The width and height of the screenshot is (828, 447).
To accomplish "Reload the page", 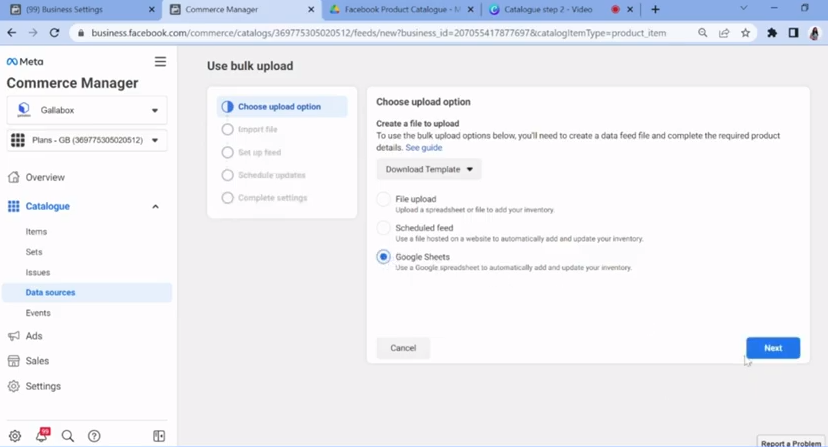I will pyautogui.click(x=54, y=33).
